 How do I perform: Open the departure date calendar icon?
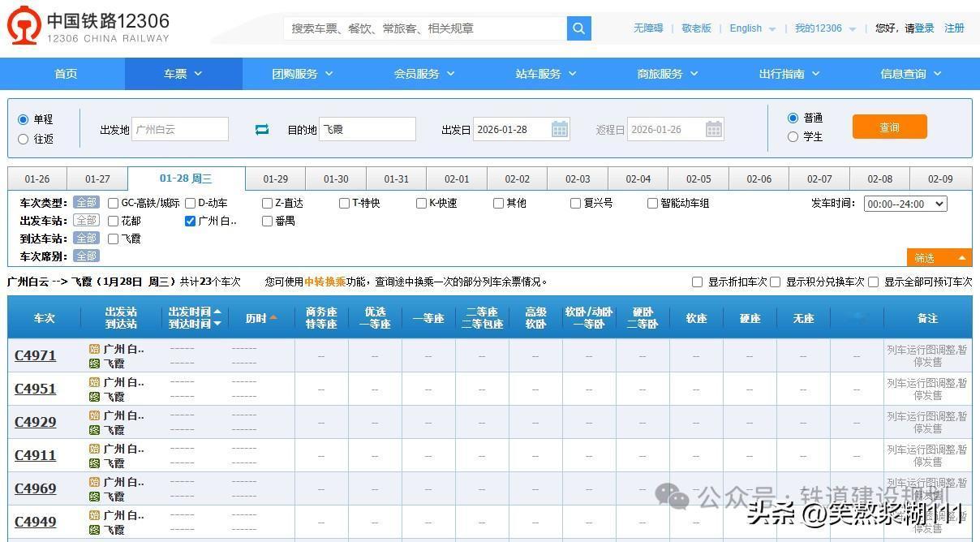tap(560, 129)
